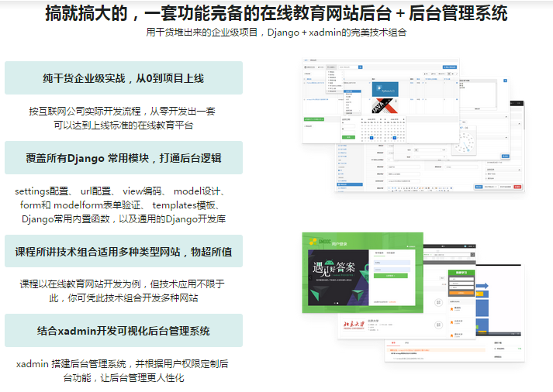Click the clock time picker dial

click(465, 143)
